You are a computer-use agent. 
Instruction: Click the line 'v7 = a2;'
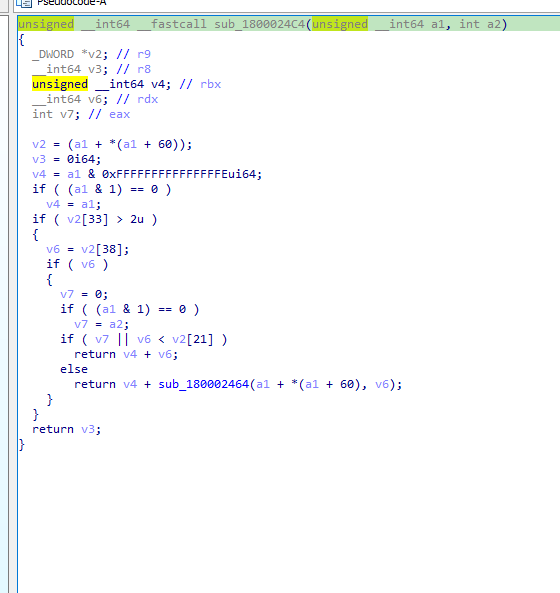[x=102, y=324]
